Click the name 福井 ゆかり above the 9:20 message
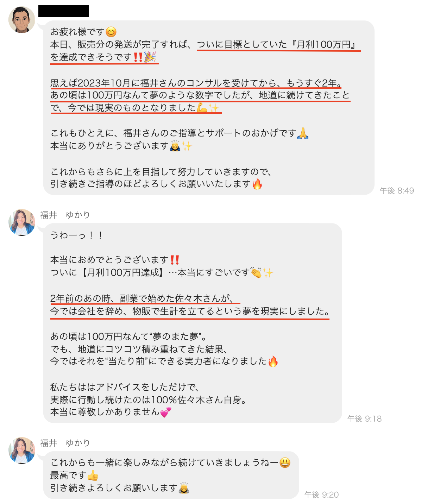 (x=65, y=443)
